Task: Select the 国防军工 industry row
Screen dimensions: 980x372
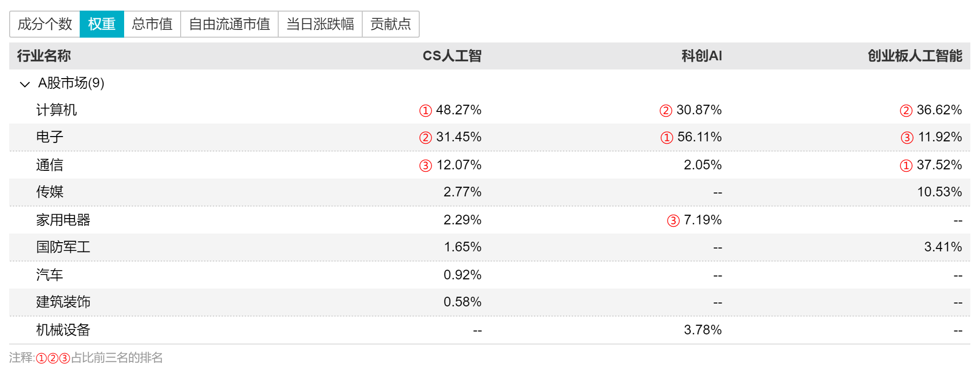Action: (x=490, y=247)
